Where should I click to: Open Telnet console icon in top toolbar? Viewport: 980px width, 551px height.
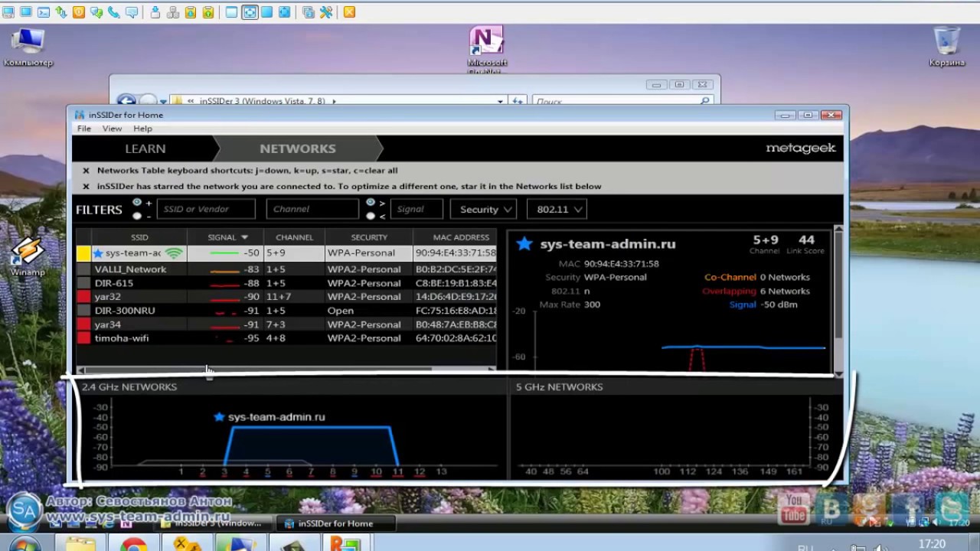[44, 12]
